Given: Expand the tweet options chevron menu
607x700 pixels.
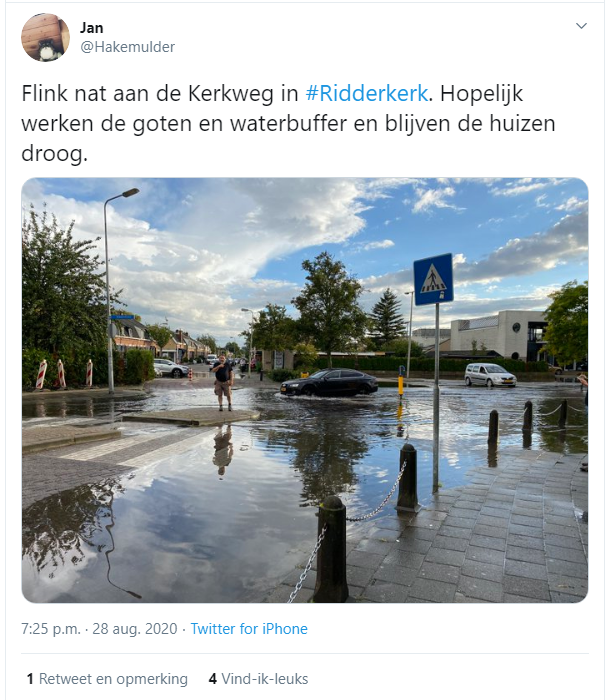Looking at the screenshot, I should (x=581, y=26).
